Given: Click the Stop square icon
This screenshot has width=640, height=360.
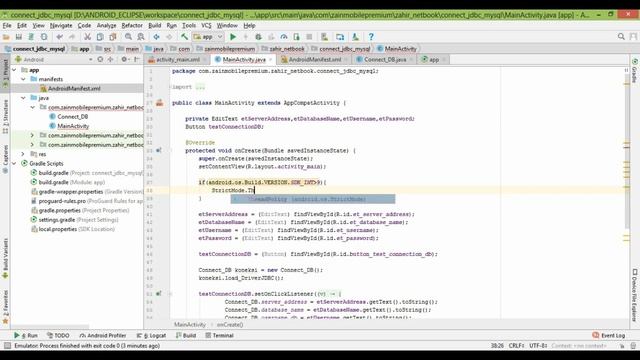Looking at the screenshot, I should tap(309, 37).
